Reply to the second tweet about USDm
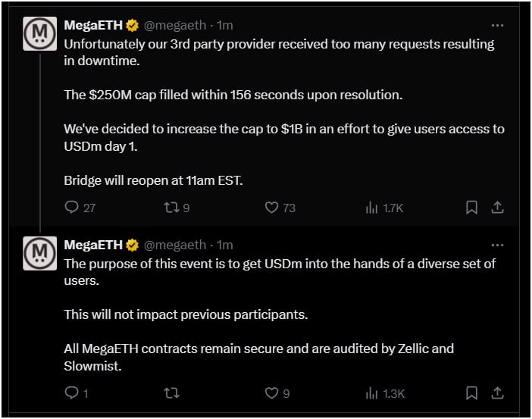 [73, 393]
